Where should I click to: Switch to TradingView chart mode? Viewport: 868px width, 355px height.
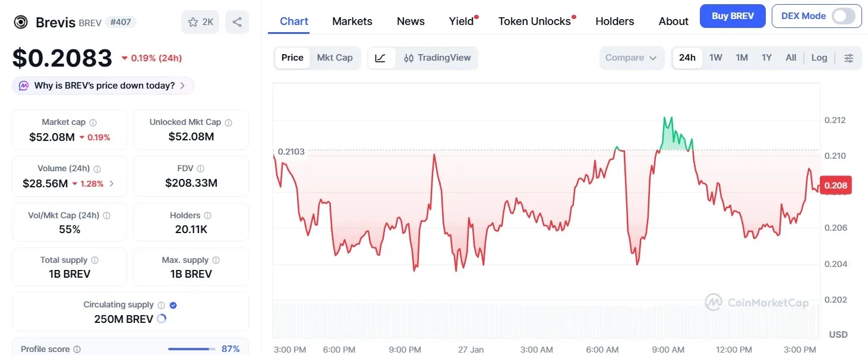pos(437,58)
